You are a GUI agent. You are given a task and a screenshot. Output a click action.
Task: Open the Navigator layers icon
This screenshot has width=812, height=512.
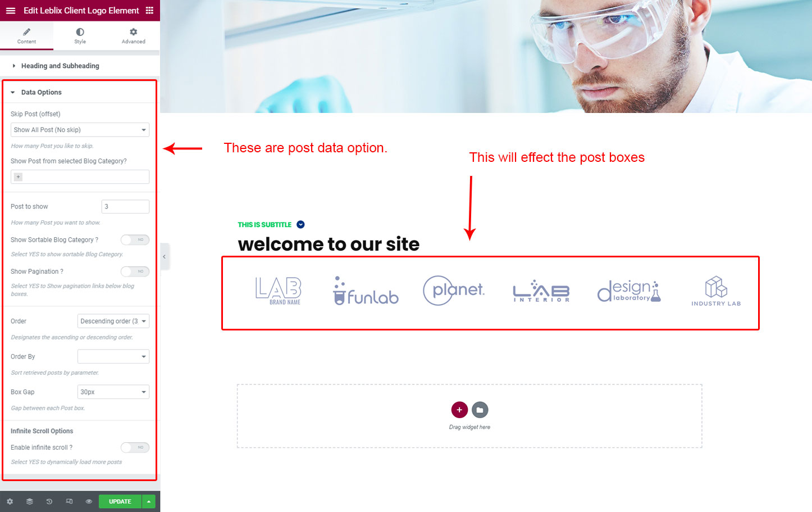tap(30, 501)
